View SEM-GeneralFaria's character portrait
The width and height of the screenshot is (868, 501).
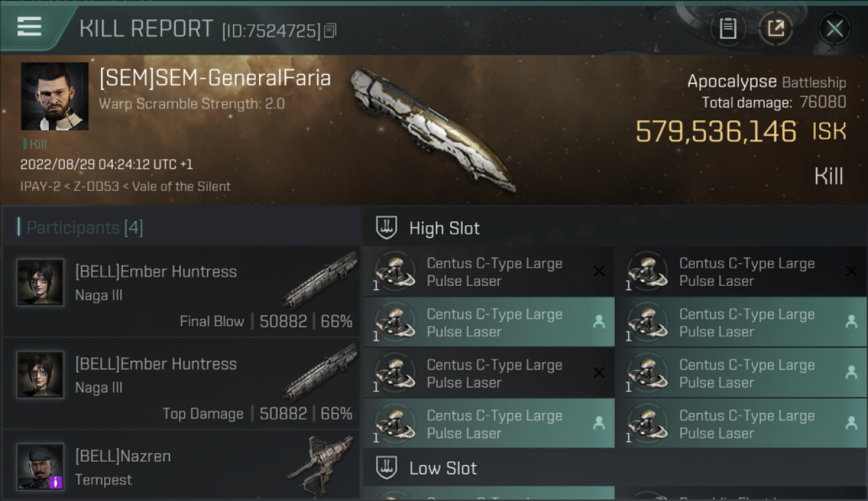pos(55,96)
